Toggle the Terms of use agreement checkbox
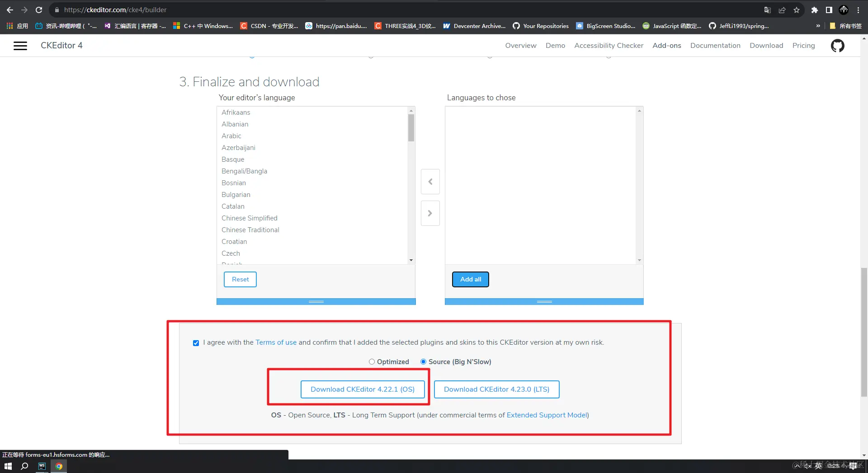 pyautogui.click(x=196, y=343)
